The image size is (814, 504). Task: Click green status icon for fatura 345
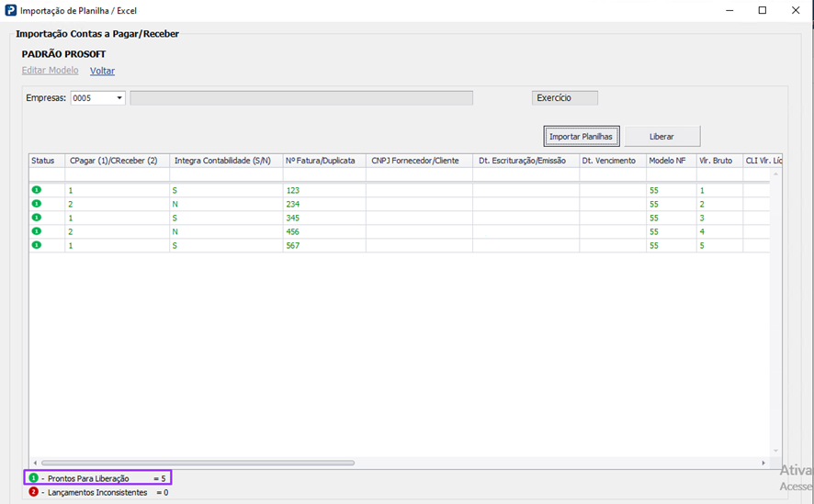pyautogui.click(x=37, y=218)
